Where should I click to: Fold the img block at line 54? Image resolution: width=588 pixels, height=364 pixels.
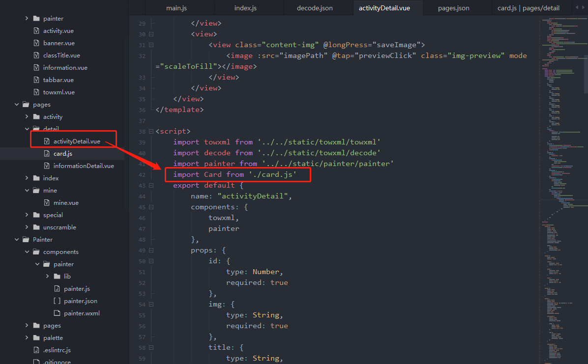151,305
